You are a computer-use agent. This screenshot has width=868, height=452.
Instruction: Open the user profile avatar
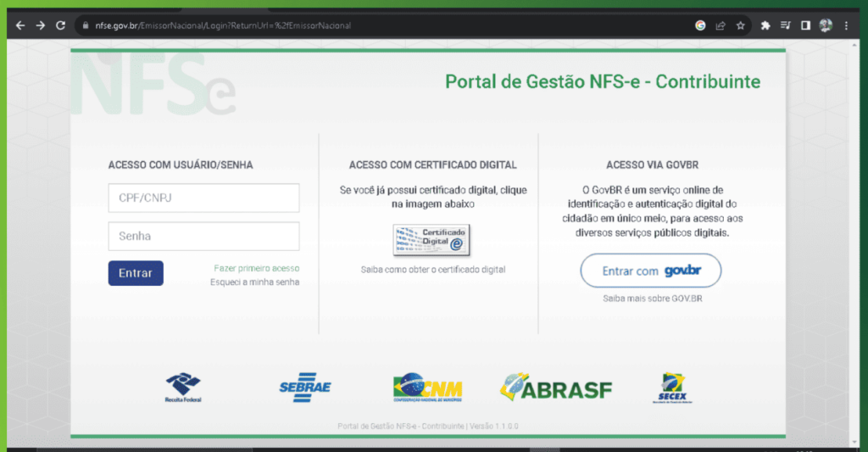pyautogui.click(x=826, y=25)
